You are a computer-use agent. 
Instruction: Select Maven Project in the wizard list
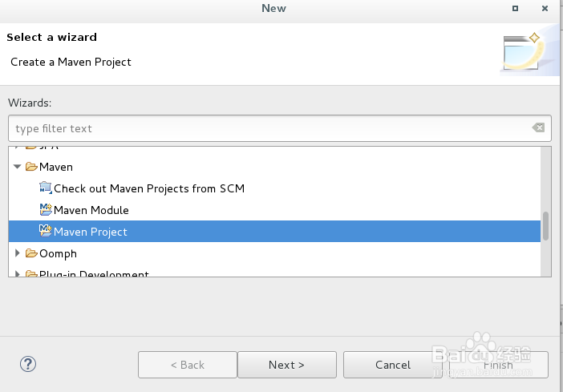tap(91, 232)
